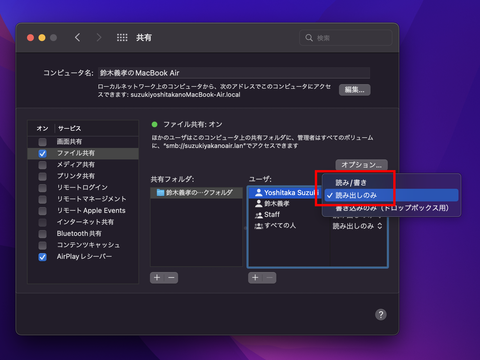
Task: Select プリンタ共有 service row
Action: point(83,176)
